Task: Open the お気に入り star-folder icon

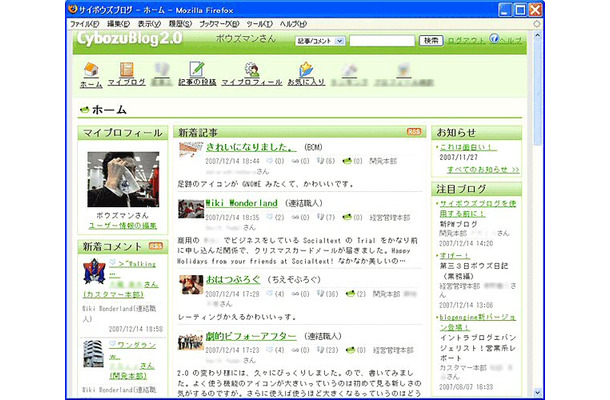Action: click(x=306, y=69)
